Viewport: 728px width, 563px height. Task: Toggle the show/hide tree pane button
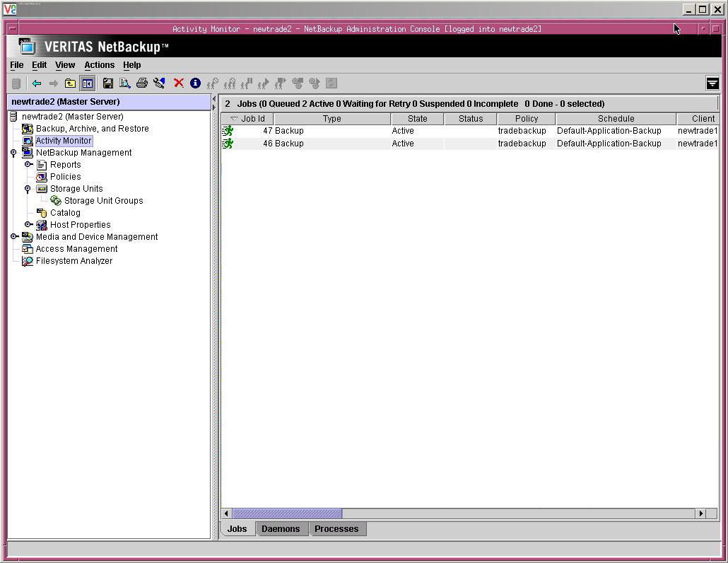click(87, 83)
